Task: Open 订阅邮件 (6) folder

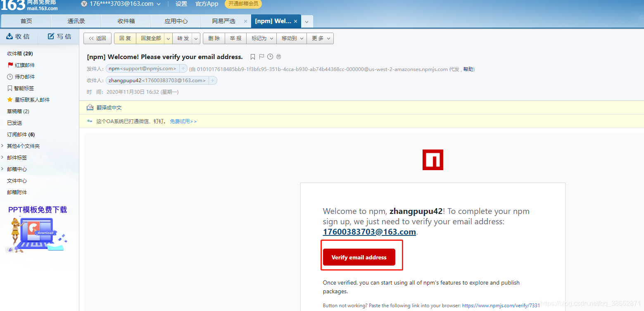Action: click(21, 134)
